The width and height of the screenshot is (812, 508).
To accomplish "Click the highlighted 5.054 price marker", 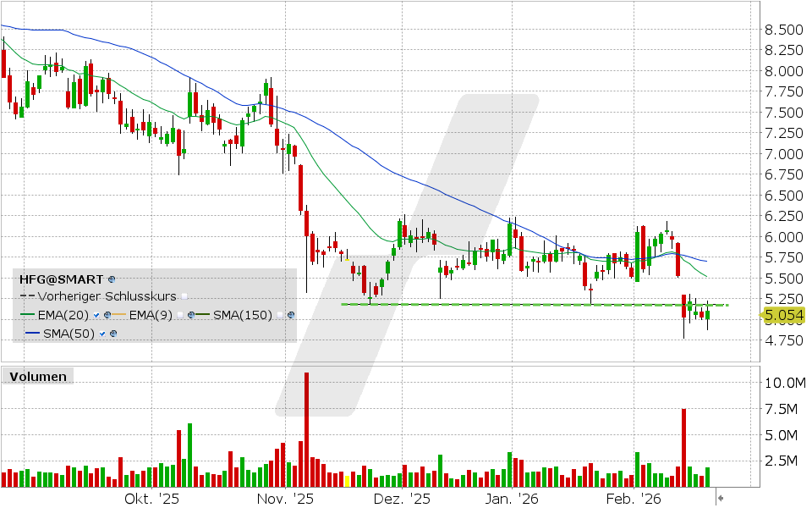I will tap(782, 314).
